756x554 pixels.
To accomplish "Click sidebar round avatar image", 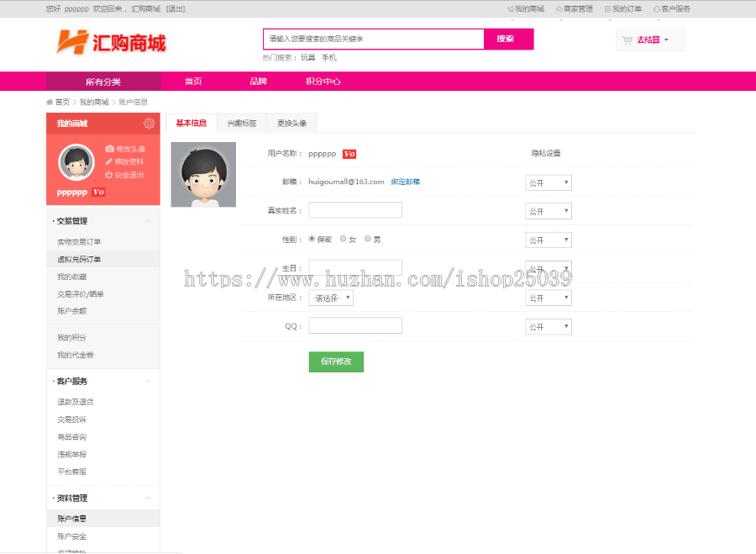I will (76, 162).
